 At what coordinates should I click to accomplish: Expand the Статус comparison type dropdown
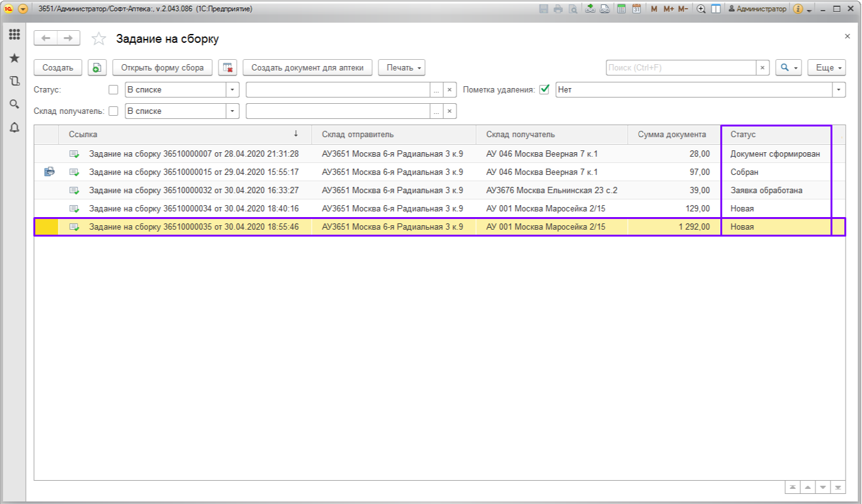click(x=232, y=90)
